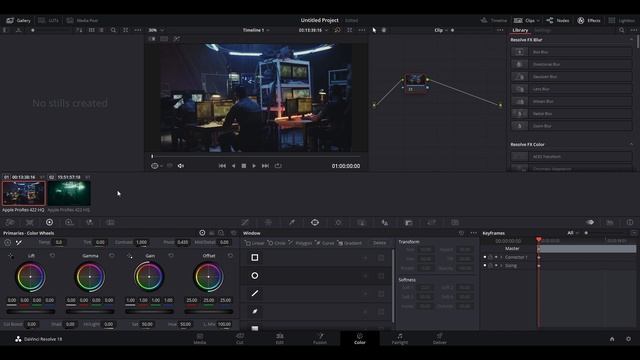
Task: Delete the selected window
Action: click(379, 243)
